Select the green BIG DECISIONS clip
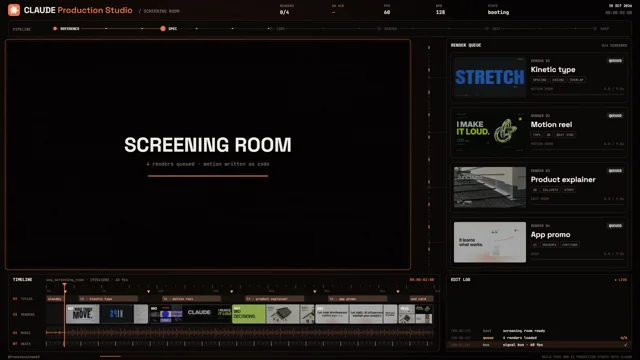The height and width of the screenshot is (360, 640). tap(249, 314)
